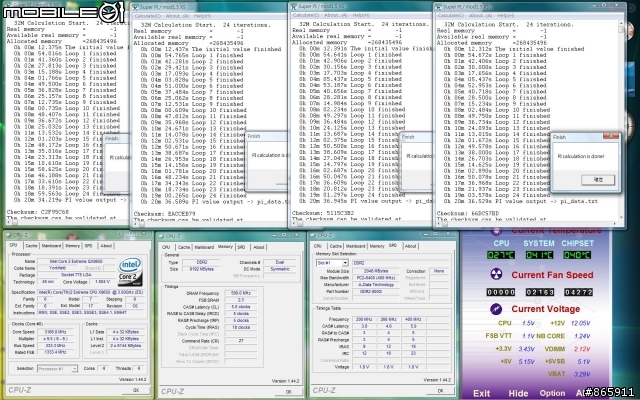Open CPU tab in CPU-Z memory timings window
The image size is (640, 400).
[x=166, y=247]
